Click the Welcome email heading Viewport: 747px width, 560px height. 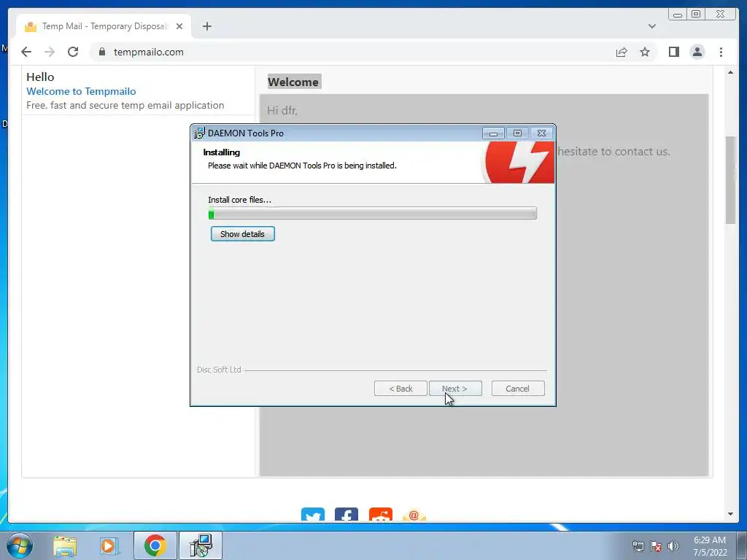coord(293,82)
